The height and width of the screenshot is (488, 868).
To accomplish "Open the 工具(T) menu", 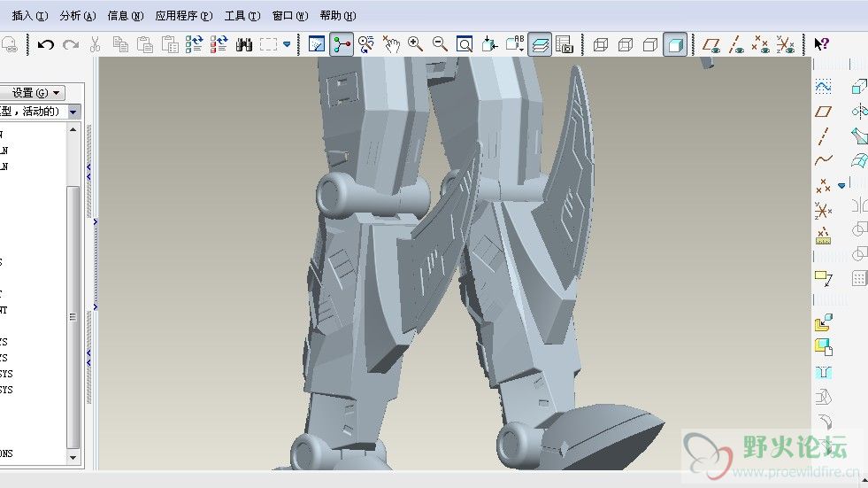I will [242, 16].
